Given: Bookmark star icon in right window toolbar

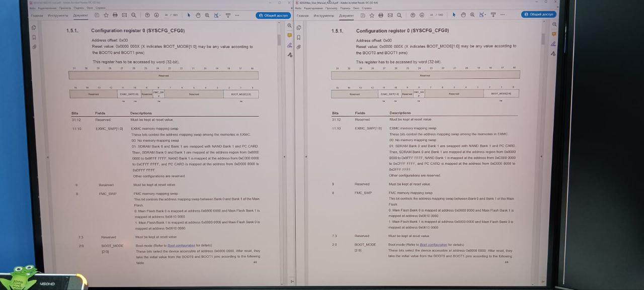Looking at the screenshot, I should pyautogui.click(x=372, y=15).
